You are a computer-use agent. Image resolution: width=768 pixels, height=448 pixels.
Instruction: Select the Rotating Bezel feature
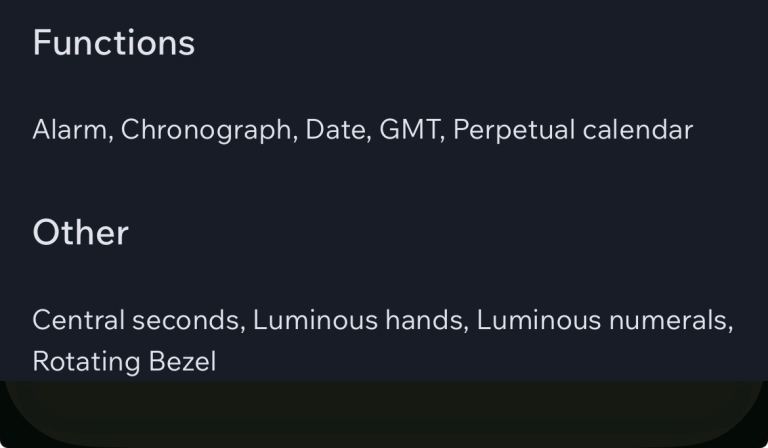pos(124,361)
